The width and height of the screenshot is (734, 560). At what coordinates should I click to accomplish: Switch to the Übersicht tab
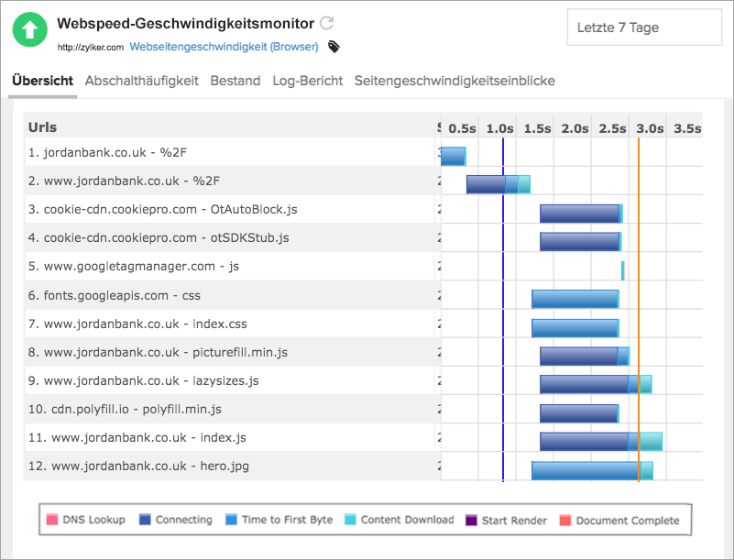point(42,81)
